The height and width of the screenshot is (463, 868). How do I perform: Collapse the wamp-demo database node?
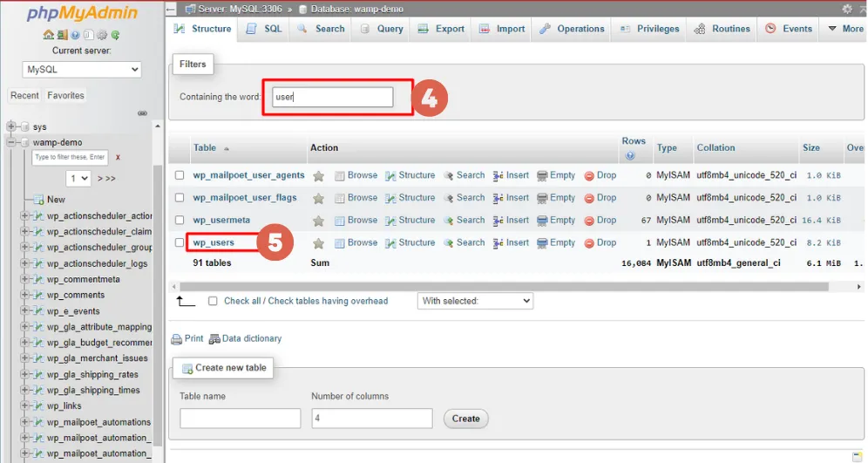11,142
